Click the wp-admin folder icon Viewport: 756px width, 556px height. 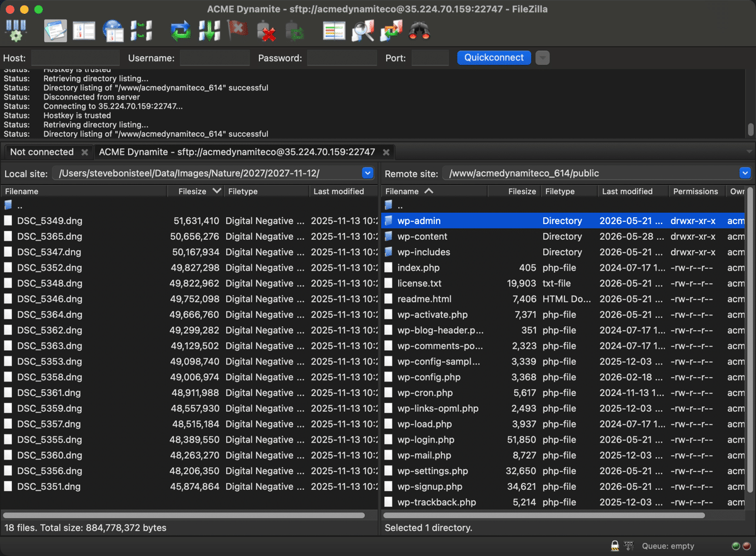coord(388,221)
